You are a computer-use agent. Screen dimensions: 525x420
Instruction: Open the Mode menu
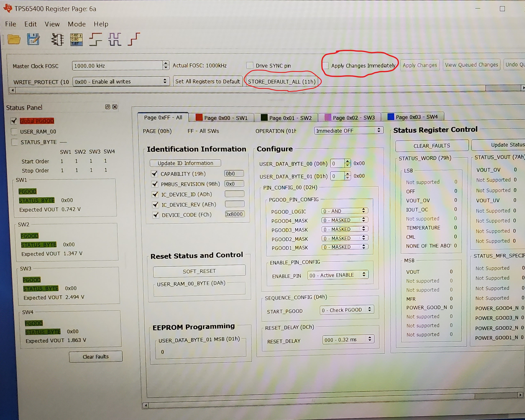(76, 24)
